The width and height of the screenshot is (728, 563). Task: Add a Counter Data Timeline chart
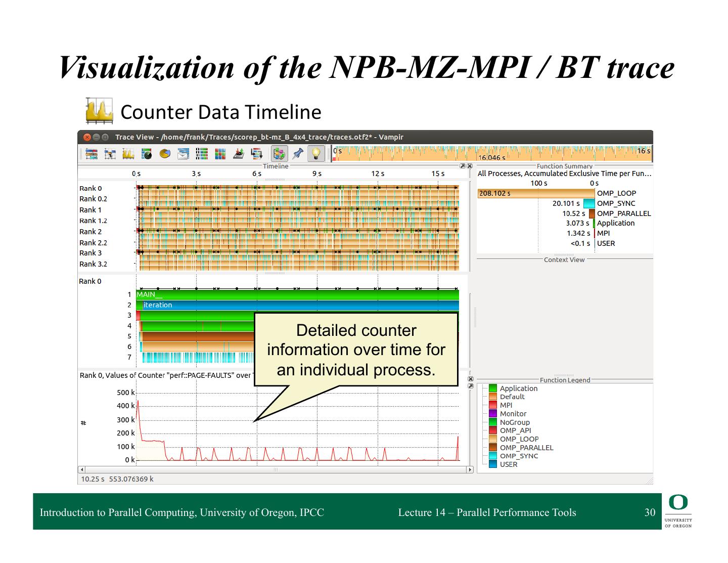128,154
